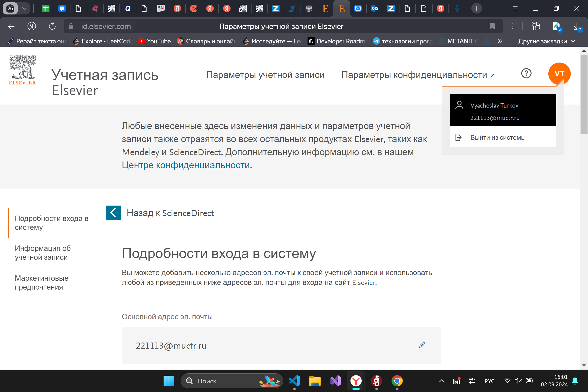The width and height of the screenshot is (588, 392).
Task: Switch РУС keyboard language
Action: [489, 381]
